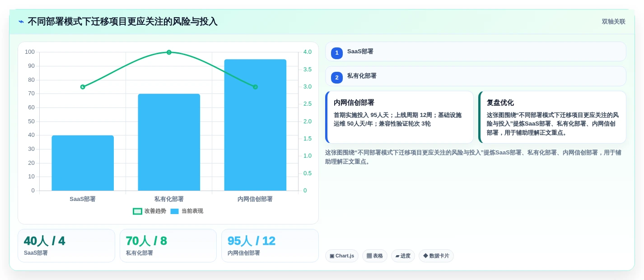Toggle the 改善趋势 legend swatch
644x280 pixels.
[x=137, y=211]
